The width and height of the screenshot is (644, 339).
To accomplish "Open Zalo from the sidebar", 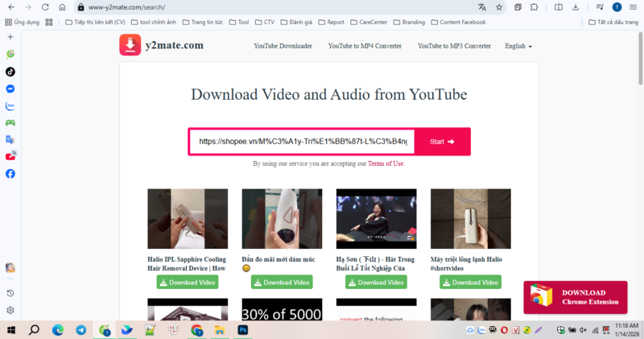I will pyautogui.click(x=10, y=106).
